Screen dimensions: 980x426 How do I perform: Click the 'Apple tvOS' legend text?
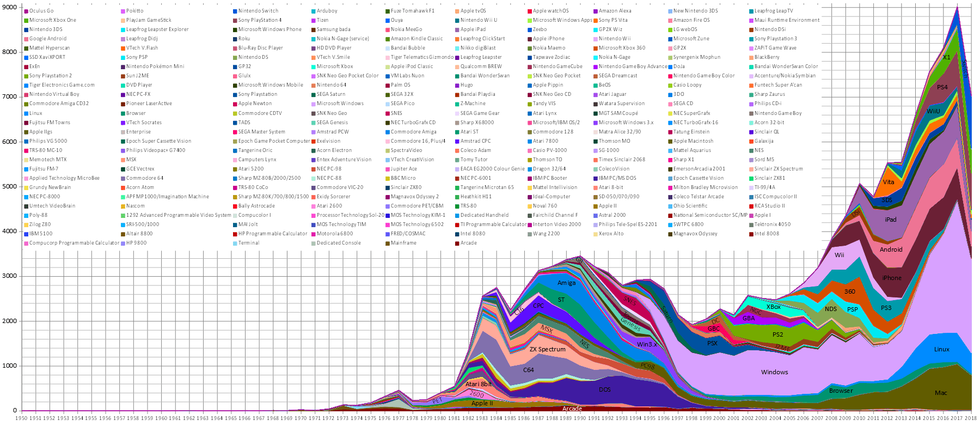(x=473, y=11)
